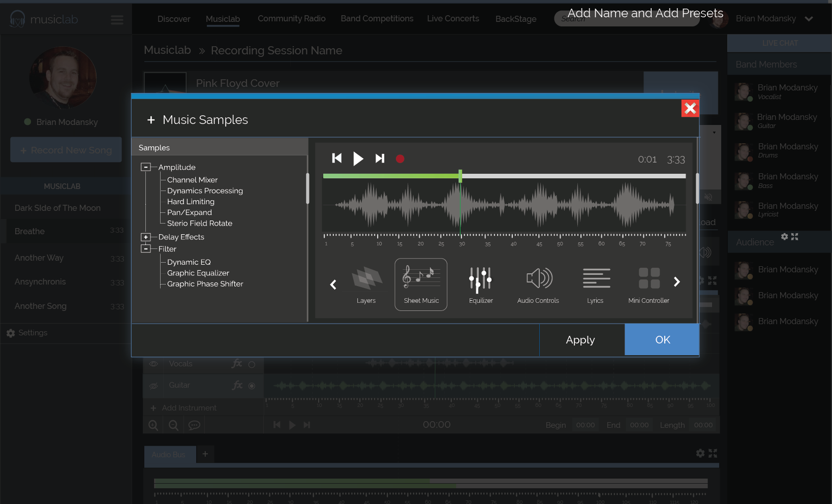Viewport: 832px width, 504px height.
Task: Select Dynamics Processing sample
Action: (x=205, y=191)
